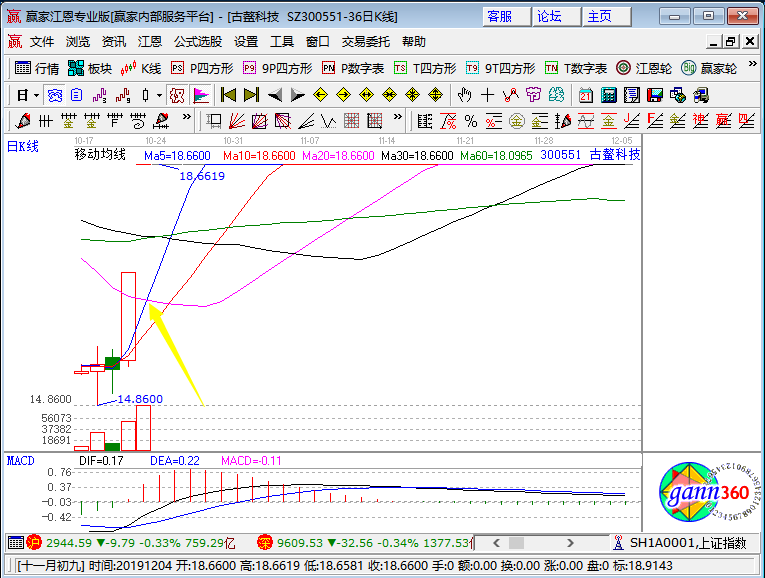Click the 论坛 button

pyautogui.click(x=557, y=17)
